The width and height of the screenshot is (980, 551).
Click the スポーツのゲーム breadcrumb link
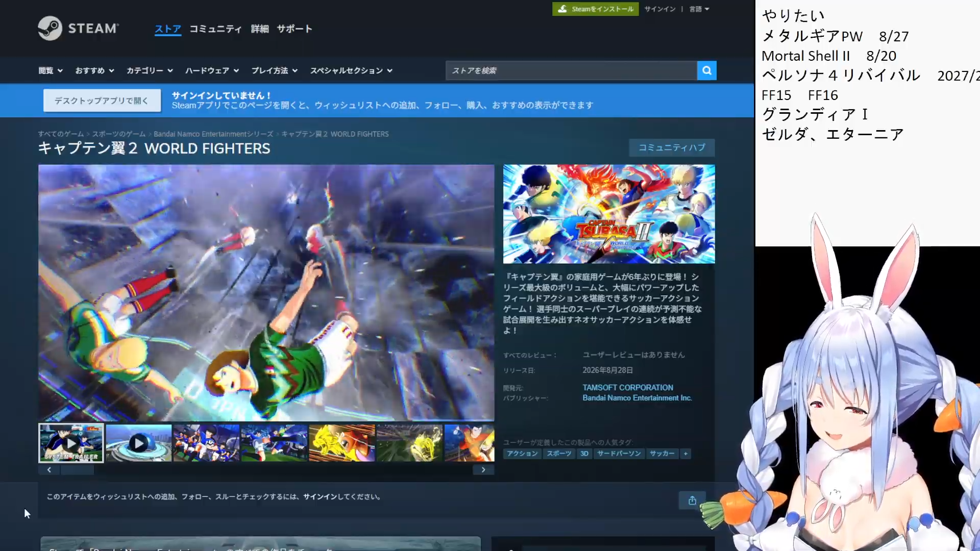119,134
